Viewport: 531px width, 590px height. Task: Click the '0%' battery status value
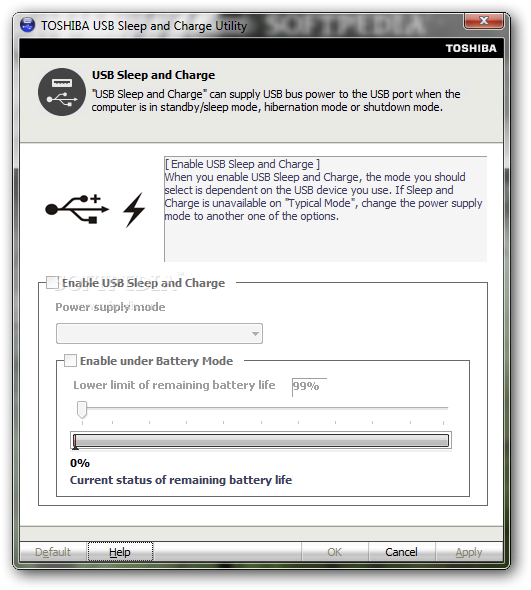(x=80, y=463)
